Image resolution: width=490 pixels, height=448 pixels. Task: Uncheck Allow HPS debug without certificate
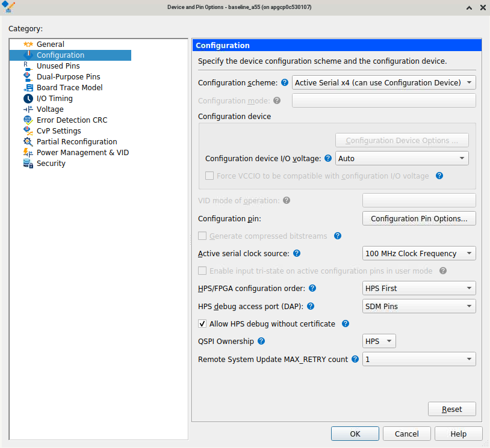pos(202,324)
